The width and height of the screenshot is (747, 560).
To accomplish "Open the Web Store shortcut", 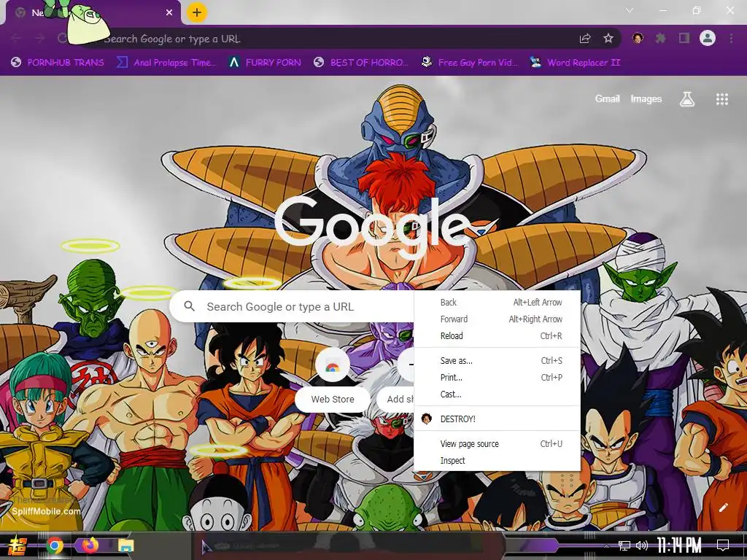I will 333,379.
